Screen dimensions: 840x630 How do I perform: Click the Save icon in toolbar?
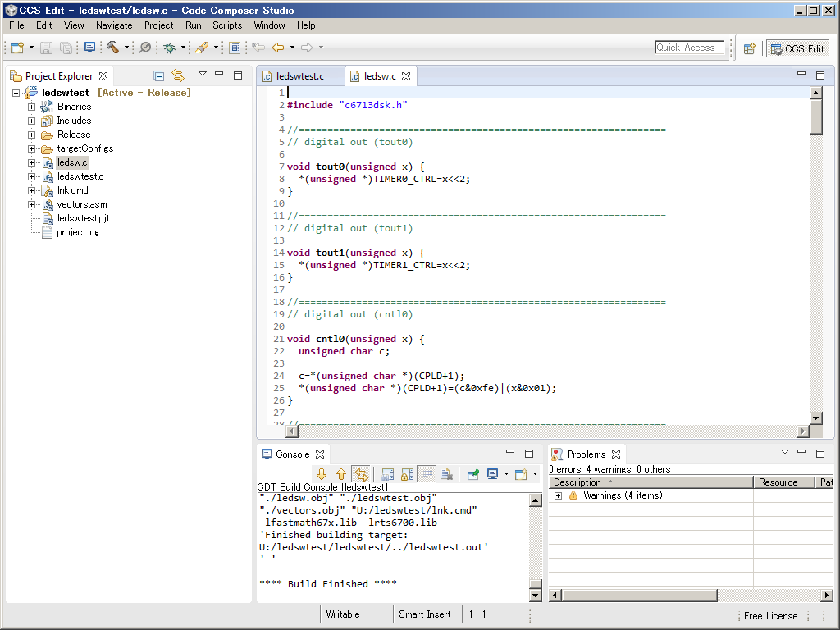[47, 48]
